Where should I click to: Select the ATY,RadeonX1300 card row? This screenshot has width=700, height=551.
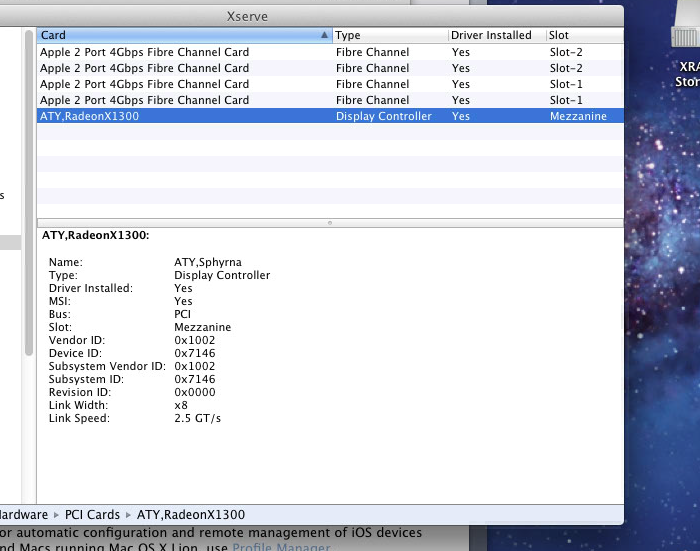coord(330,116)
